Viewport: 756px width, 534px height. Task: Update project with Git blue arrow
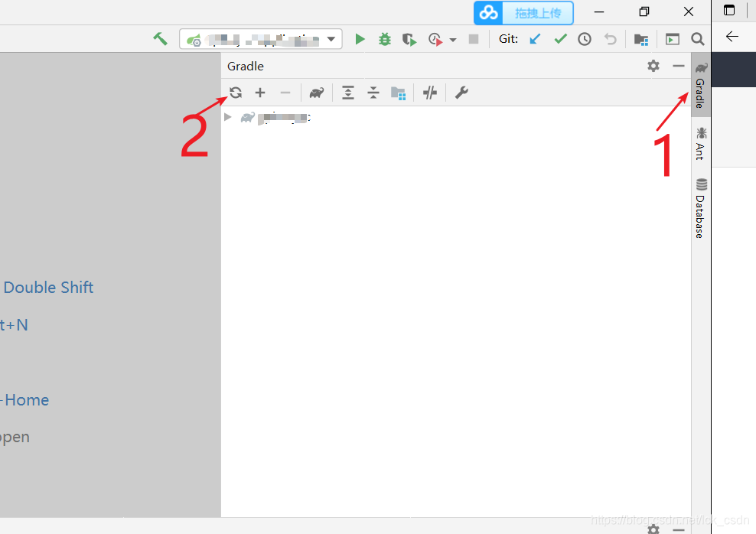(x=535, y=39)
